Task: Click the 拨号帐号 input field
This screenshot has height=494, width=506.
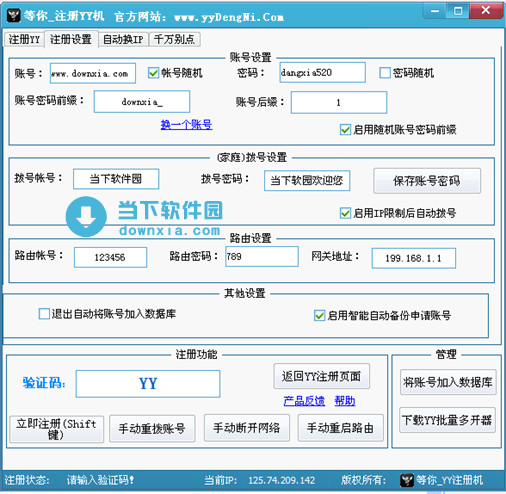Action: tap(116, 179)
